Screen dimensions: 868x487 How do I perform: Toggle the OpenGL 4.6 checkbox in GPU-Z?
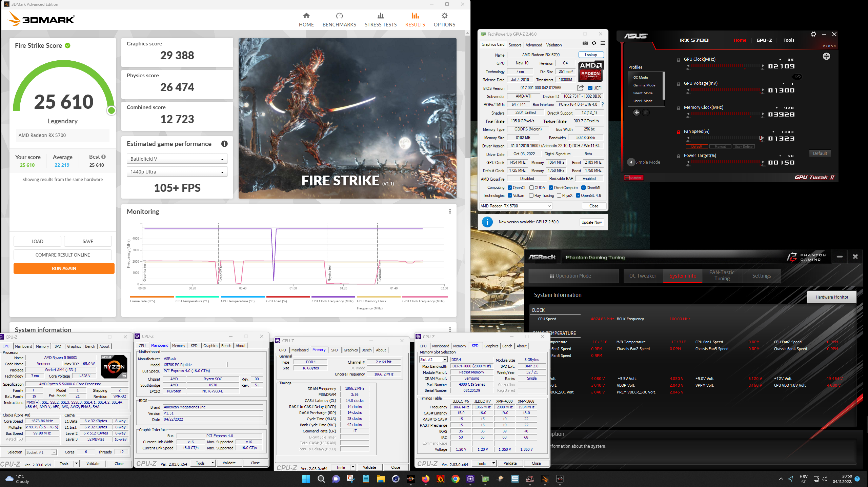tap(578, 196)
